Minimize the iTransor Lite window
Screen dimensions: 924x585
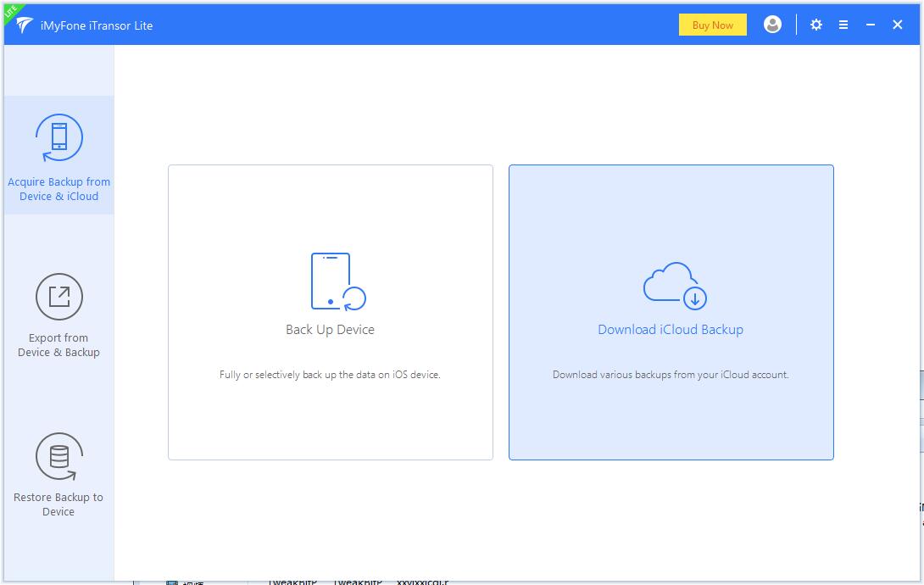coord(871,25)
